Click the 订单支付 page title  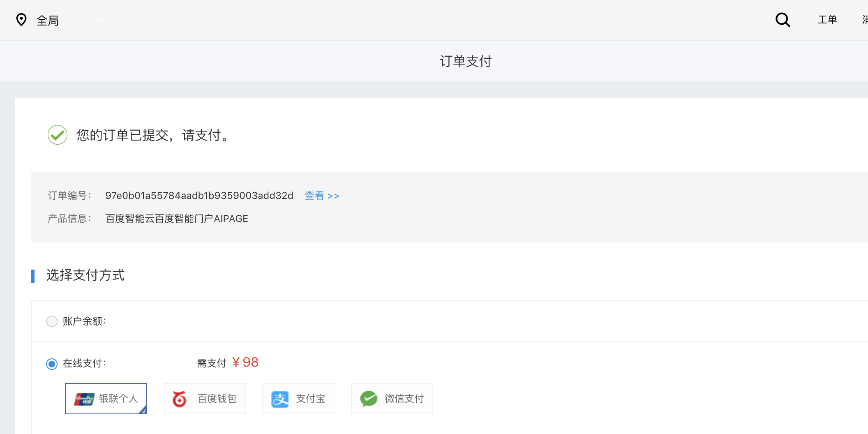[466, 61]
